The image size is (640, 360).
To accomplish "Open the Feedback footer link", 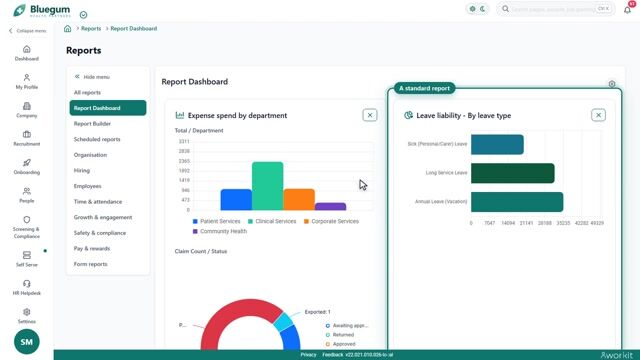I will pos(333,355).
